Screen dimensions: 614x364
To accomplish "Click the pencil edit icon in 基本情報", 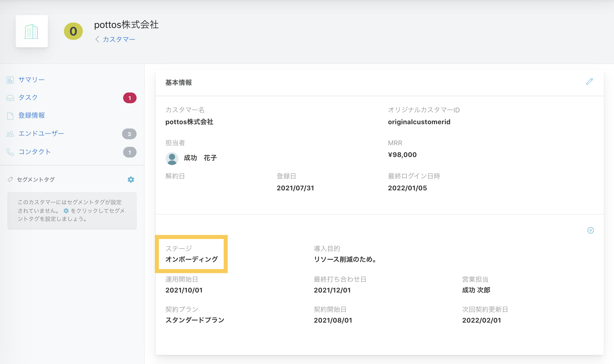I will point(590,81).
